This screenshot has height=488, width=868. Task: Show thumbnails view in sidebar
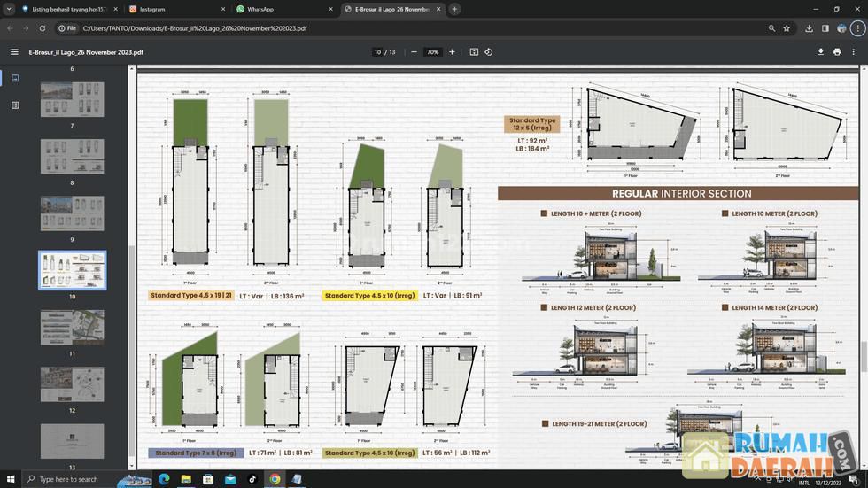[x=15, y=78]
